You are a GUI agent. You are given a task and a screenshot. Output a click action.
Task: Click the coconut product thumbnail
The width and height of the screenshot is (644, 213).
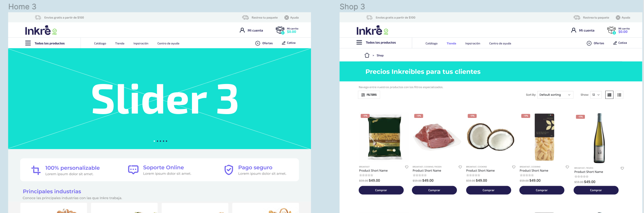(x=490, y=137)
